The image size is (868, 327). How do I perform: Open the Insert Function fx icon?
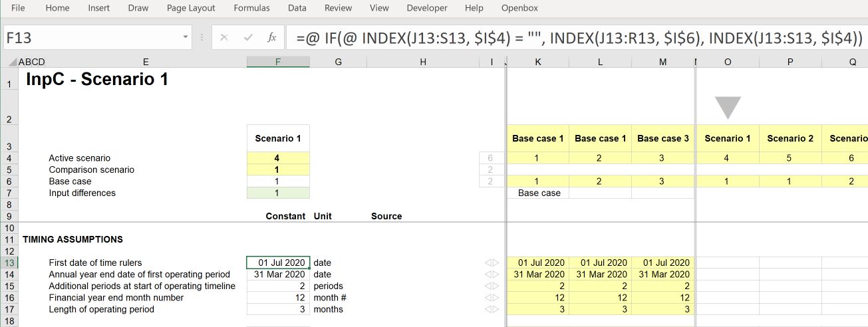click(x=271, y=38)
